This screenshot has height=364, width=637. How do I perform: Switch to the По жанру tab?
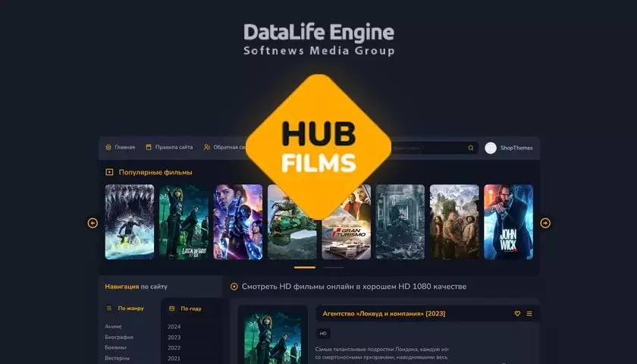[130, 309]
